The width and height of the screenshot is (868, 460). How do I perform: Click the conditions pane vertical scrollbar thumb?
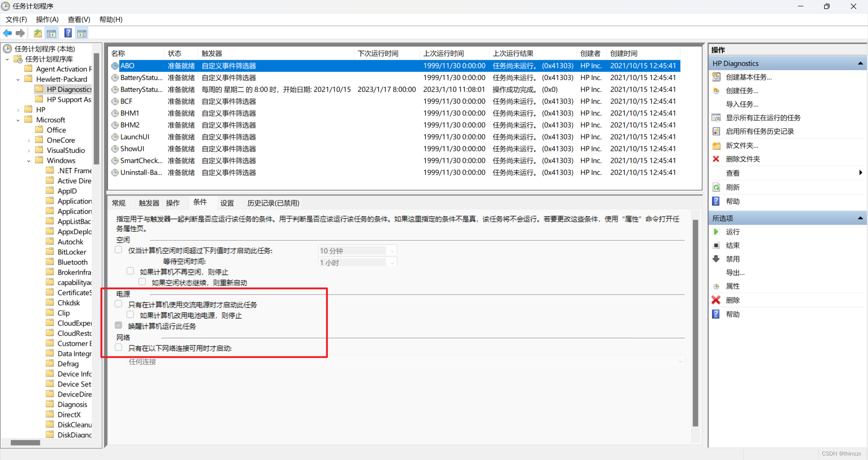[695, 323]
